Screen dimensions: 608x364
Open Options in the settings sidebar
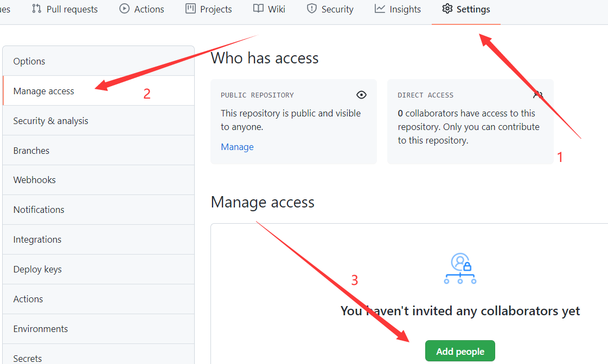point(99,61)
